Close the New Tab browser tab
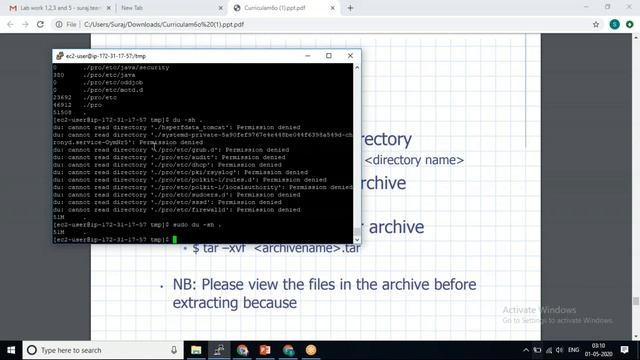 click(x=220, y=8)
